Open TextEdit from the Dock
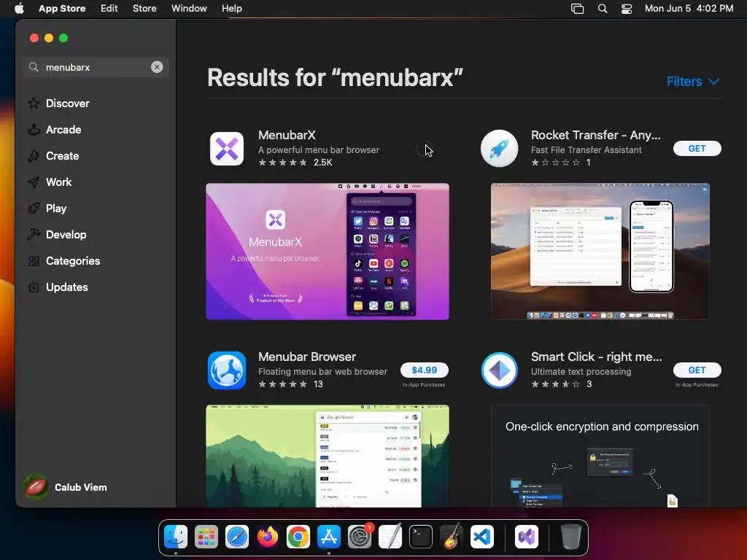The width and height of the screenshot is (747, 560). point(390,537)
